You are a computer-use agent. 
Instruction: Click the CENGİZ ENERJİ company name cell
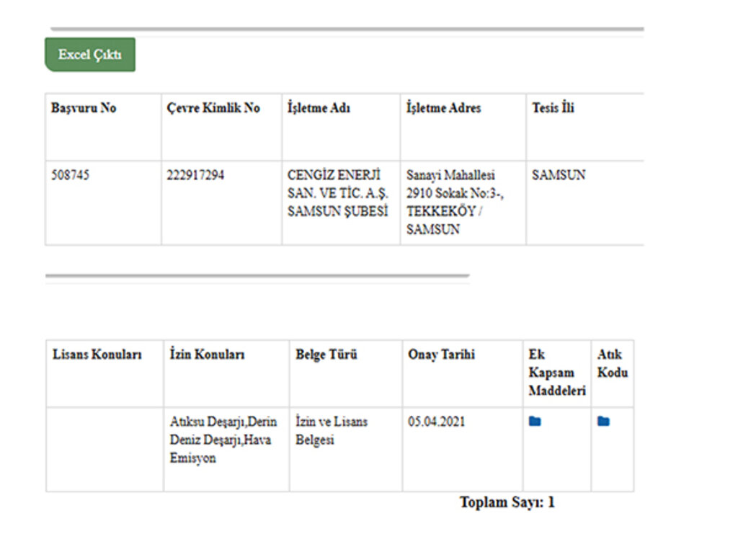341,203
